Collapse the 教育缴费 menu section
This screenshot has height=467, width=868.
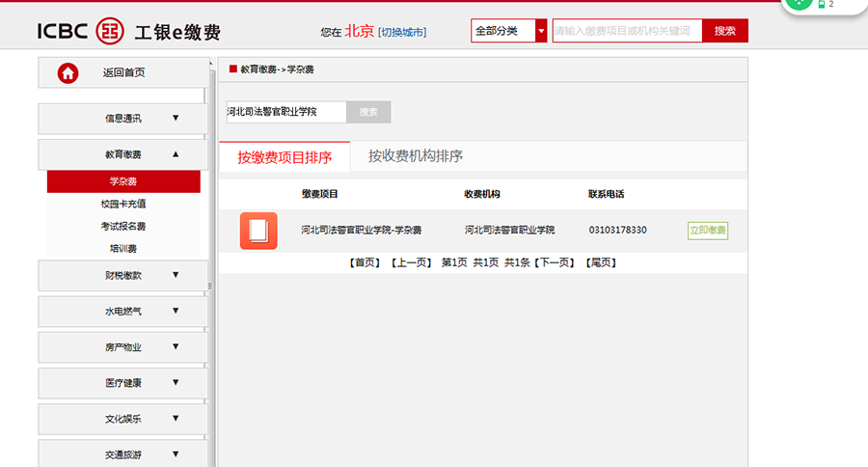(122, 154)
